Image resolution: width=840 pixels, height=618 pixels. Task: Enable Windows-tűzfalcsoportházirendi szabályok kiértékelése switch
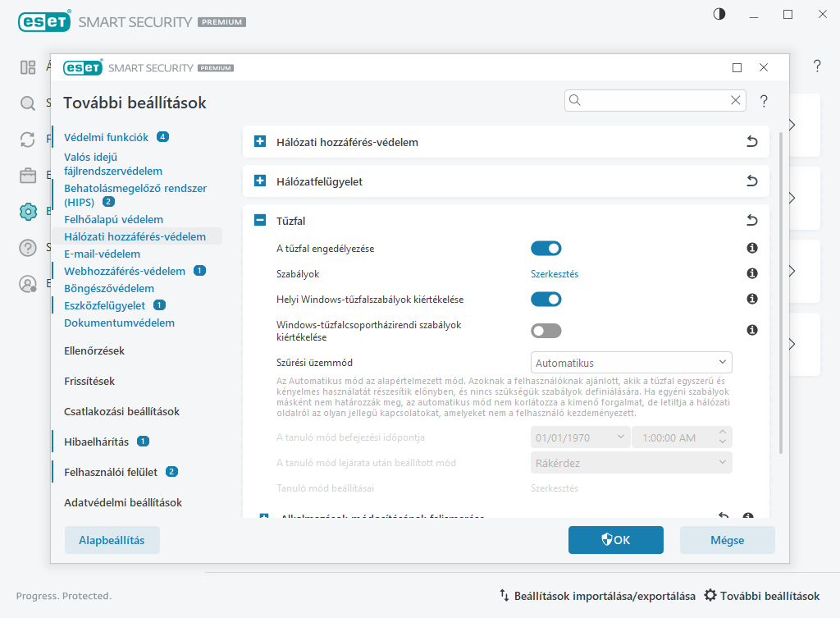[546, 330]
